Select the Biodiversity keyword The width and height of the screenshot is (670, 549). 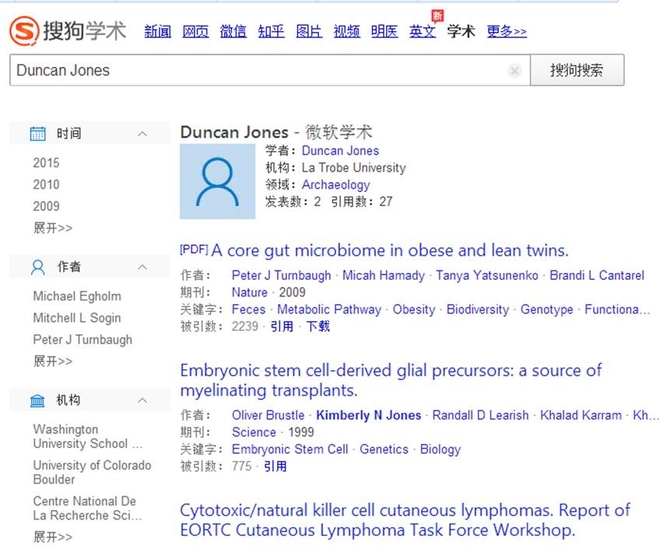pos(478,310)
